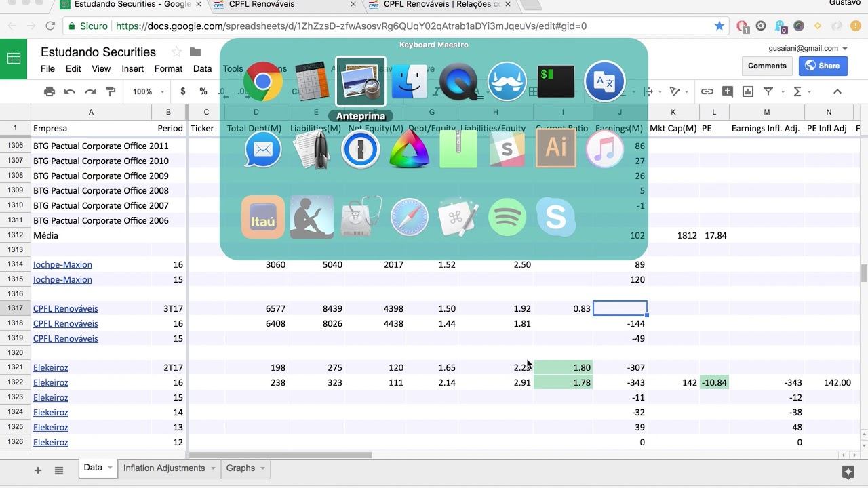Toggle the bookmark star in address bar
Viewport: 868px width, 488px height.
pyautogui.click(x=719, y=26)
